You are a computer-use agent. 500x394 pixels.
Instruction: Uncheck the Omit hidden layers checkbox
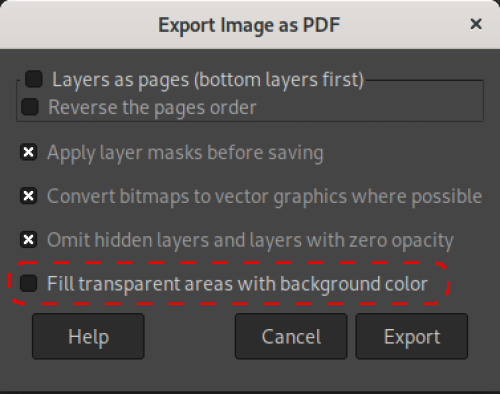28,239
